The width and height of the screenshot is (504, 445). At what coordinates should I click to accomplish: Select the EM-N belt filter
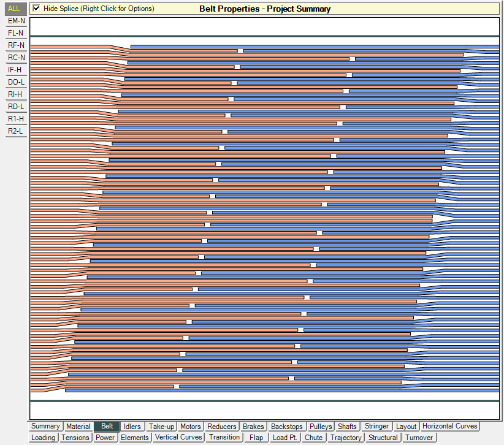tap(17, 21)
